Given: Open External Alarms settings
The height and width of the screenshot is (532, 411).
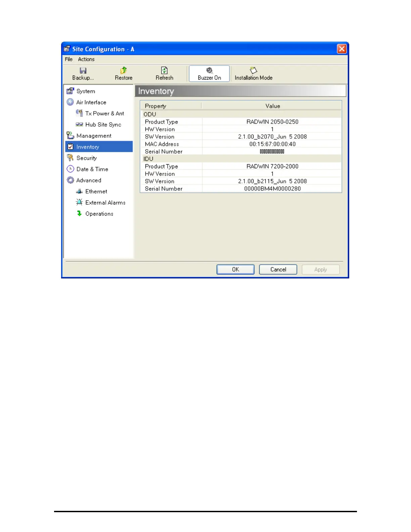Looking at the screenshot, I should click(105, 203).
